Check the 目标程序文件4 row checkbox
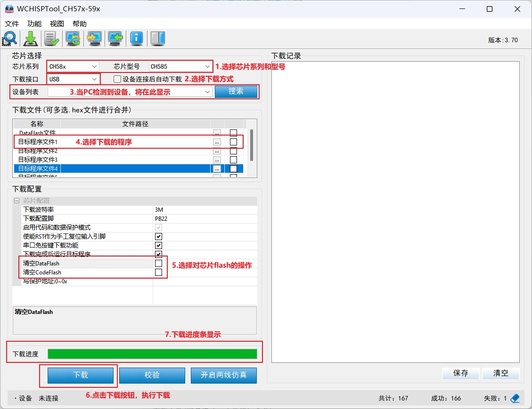Screen dimensions: 532x409 (x=233, y=168)
